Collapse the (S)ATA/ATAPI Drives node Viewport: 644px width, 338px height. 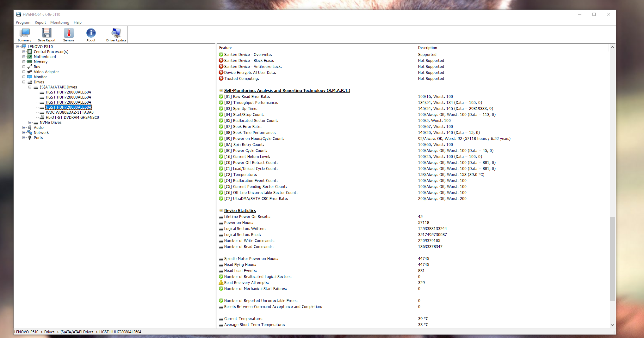(x=30, y=87)
